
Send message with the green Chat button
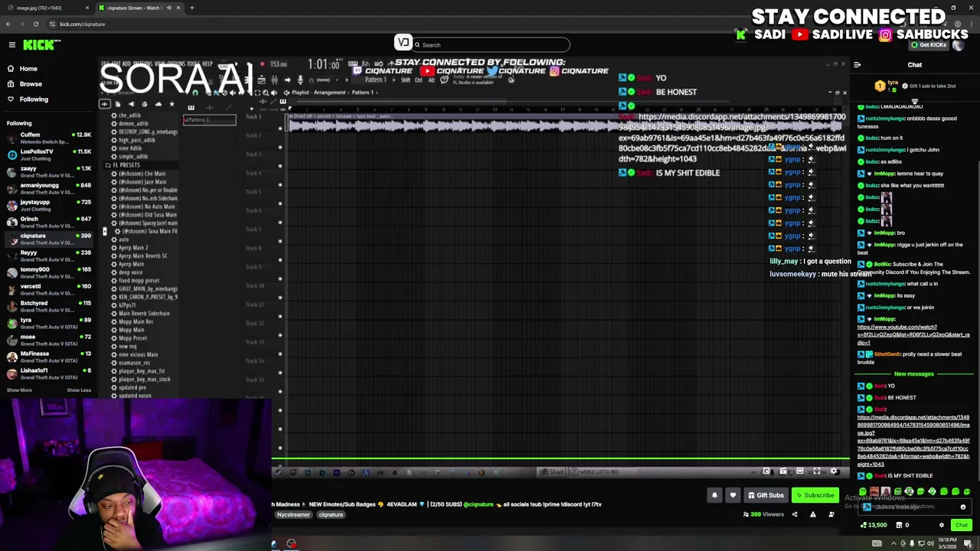[961, 525]
